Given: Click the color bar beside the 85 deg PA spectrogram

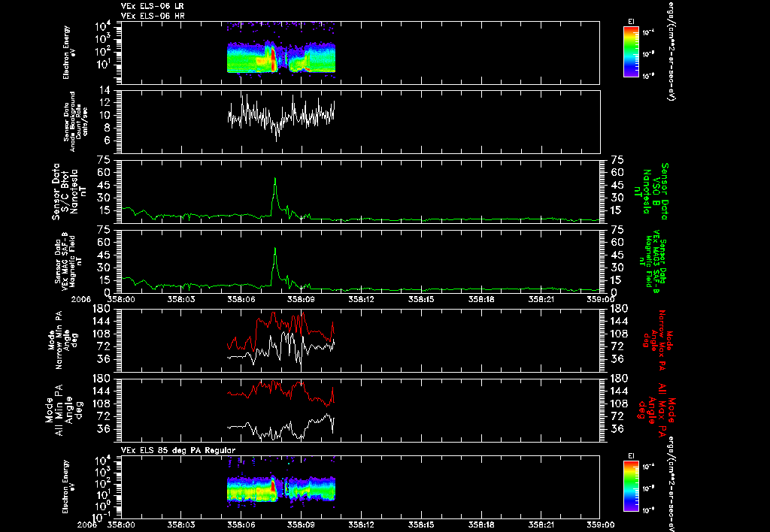Looking at the screenshot, I should tap(631, 486).
